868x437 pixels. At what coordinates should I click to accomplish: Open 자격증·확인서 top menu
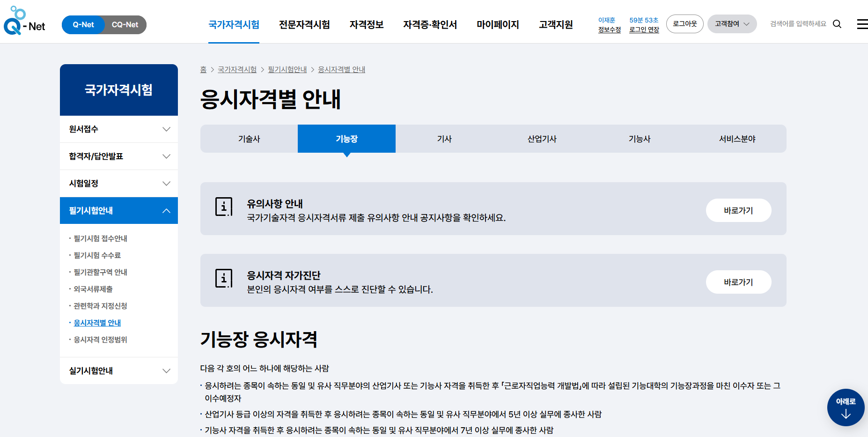430,25
